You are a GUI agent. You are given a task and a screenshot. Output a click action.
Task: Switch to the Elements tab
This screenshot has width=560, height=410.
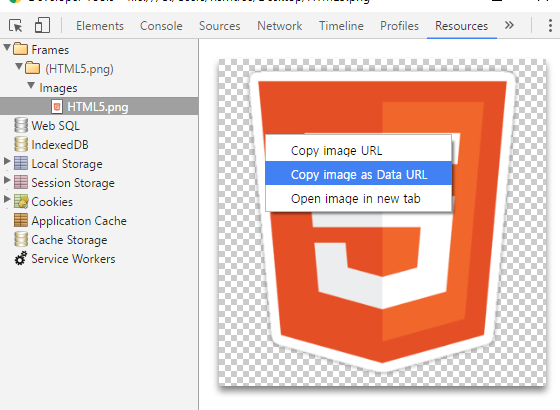[x=100, y=26]
